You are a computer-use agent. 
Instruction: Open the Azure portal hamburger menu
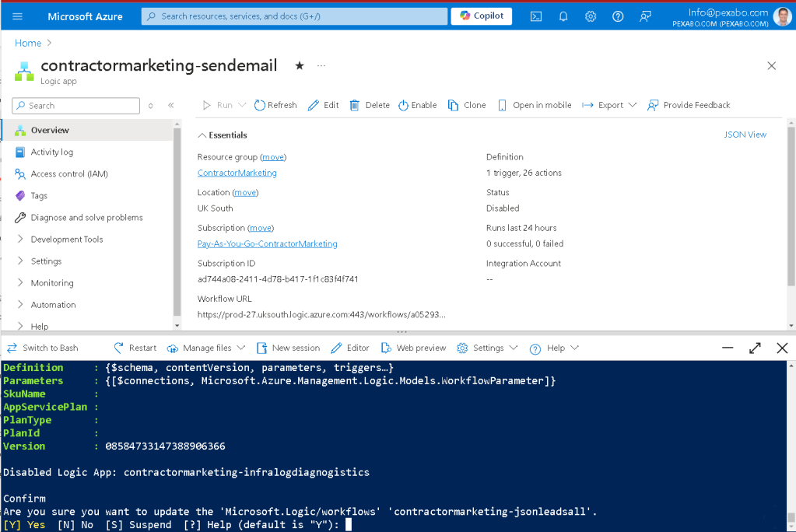[17, 16]
